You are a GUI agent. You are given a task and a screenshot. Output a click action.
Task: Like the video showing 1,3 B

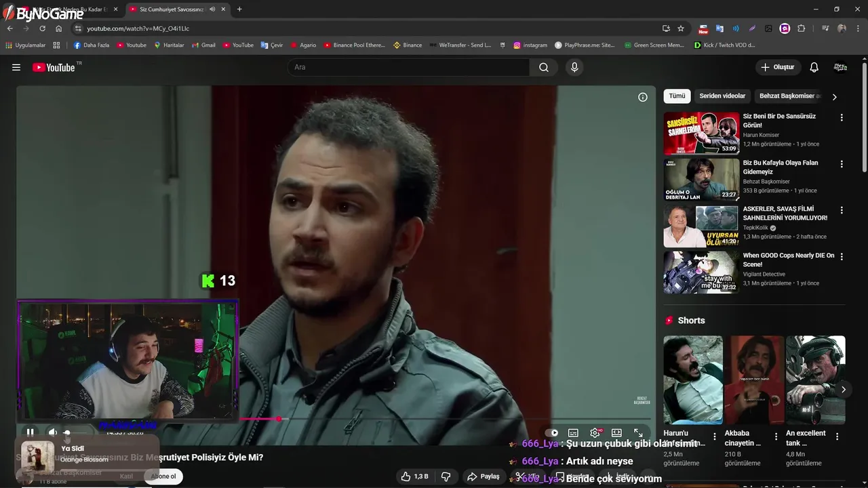[x=414, y=476]
